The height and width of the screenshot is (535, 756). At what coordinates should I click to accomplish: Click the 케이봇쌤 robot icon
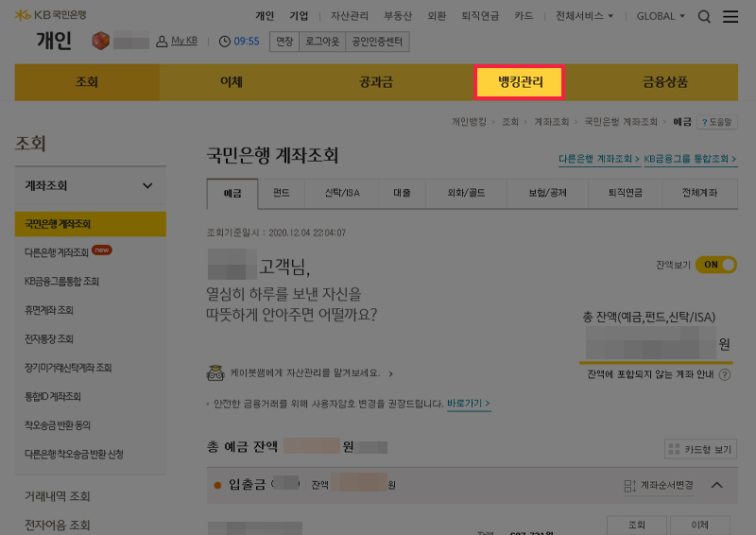(x=215, y=373)
